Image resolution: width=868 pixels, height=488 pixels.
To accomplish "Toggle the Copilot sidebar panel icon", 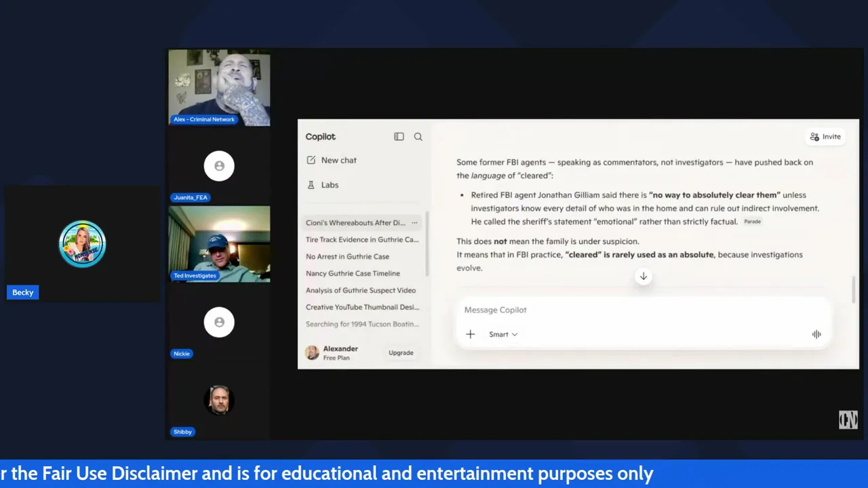I will (399, 137).
